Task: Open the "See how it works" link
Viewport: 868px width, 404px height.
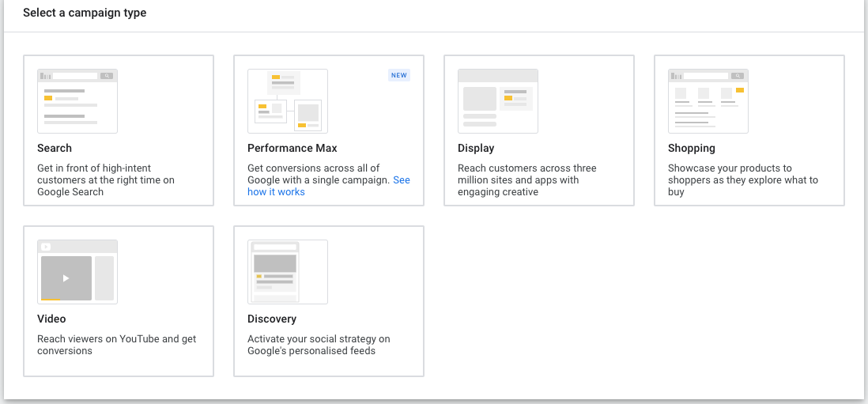Action: [x=276, y=192]
